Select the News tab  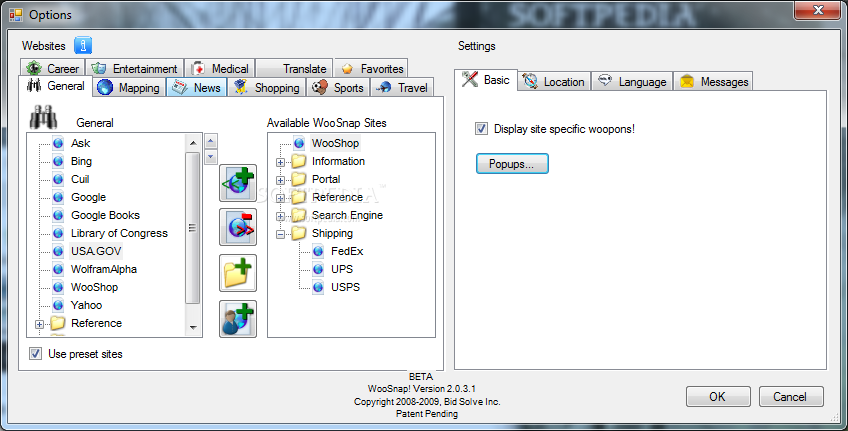pyautogui.click(x=197, y=88)
